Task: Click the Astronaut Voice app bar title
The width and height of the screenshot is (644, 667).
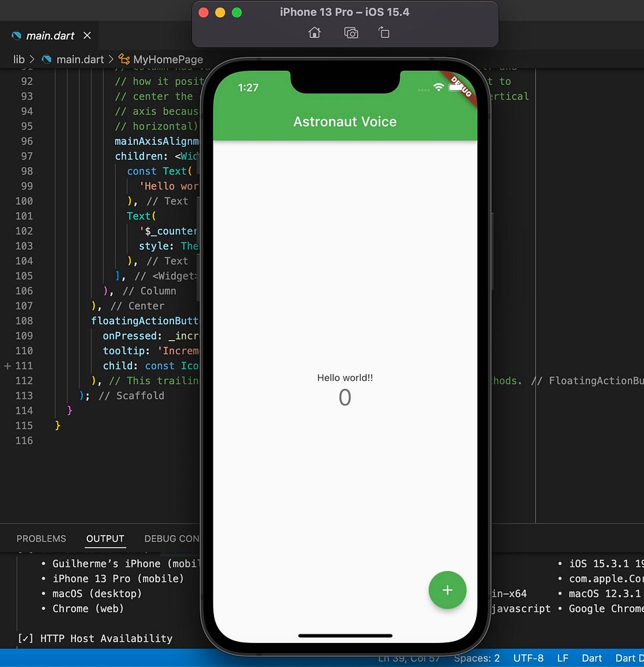Action: click(345, 121)
